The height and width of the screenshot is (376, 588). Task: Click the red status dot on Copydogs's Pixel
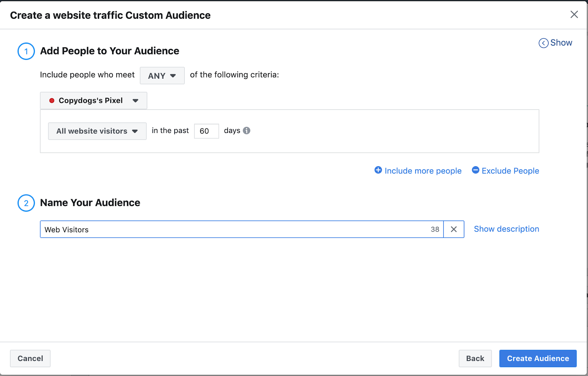click(52, 101)
